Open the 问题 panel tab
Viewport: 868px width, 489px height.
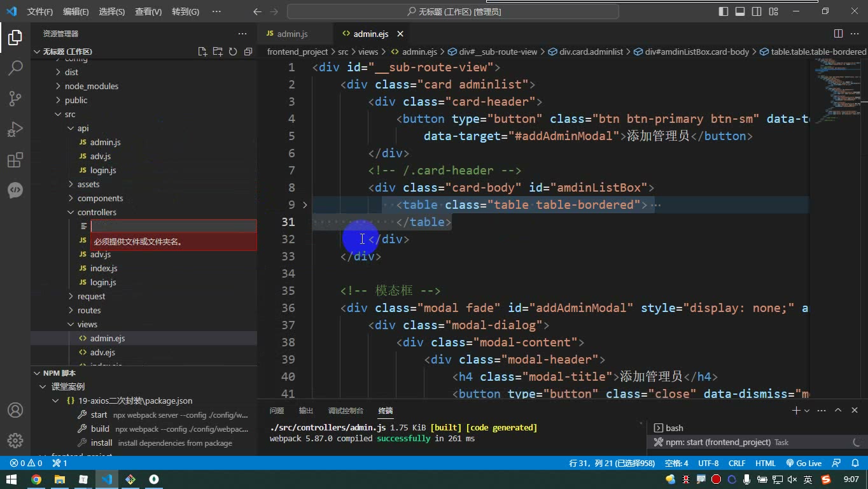pyautogui.click(x=277, y=411)
